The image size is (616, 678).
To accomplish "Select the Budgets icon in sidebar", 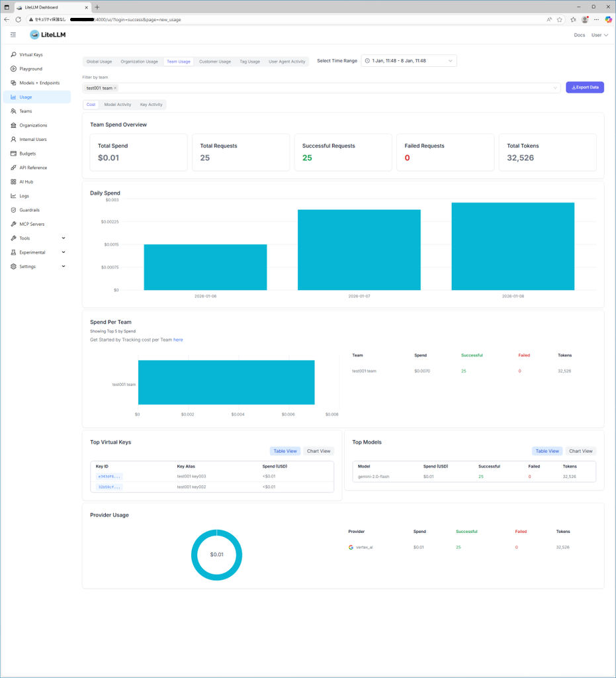I will (x=13, y=154).
